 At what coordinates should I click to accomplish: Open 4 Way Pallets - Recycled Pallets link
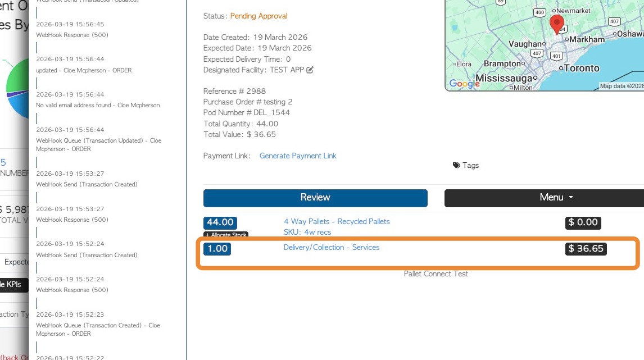coord(337,221)
